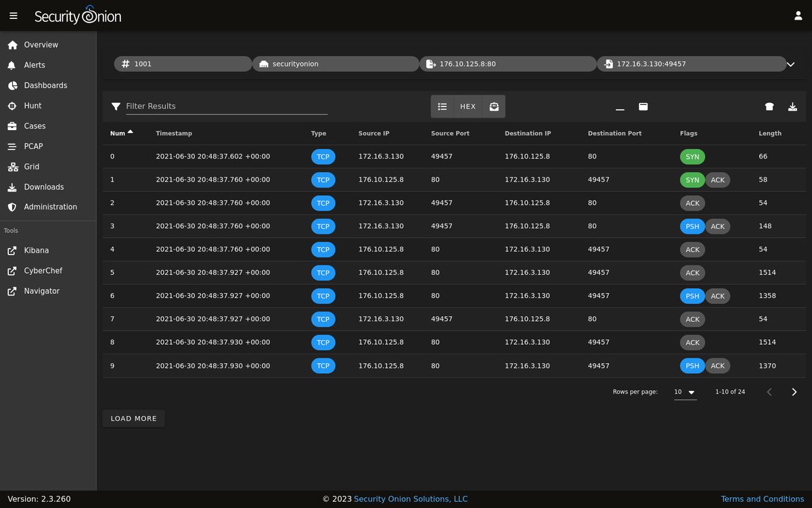Navigate to the Hunt page in sidebar

point(32,106)
